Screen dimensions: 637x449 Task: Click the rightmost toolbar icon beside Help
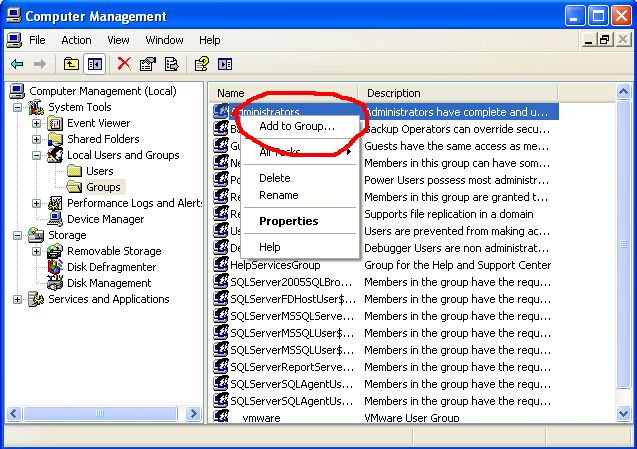[x=225, y=64]
